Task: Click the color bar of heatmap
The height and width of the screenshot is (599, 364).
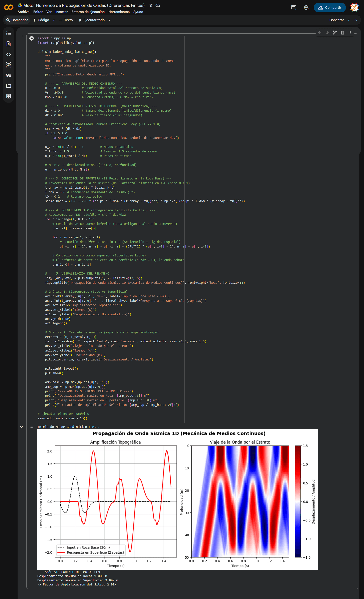Action: (x=298, y=501)
